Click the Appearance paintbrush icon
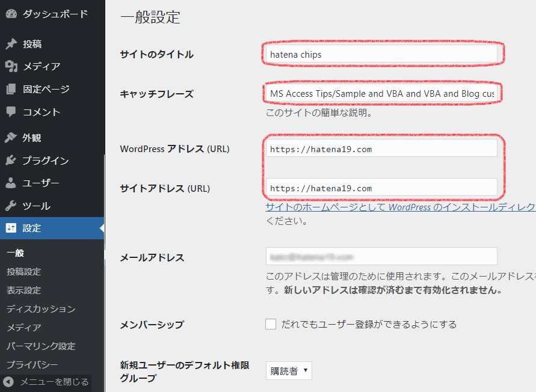The width and height of the screenshot is (536, 392). (x=11, y=138)
